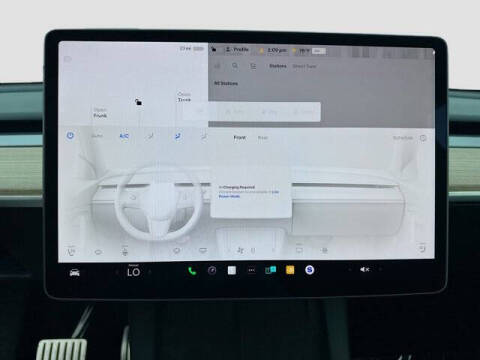
Task: Open the green Phone app
Action: [192, 271]
